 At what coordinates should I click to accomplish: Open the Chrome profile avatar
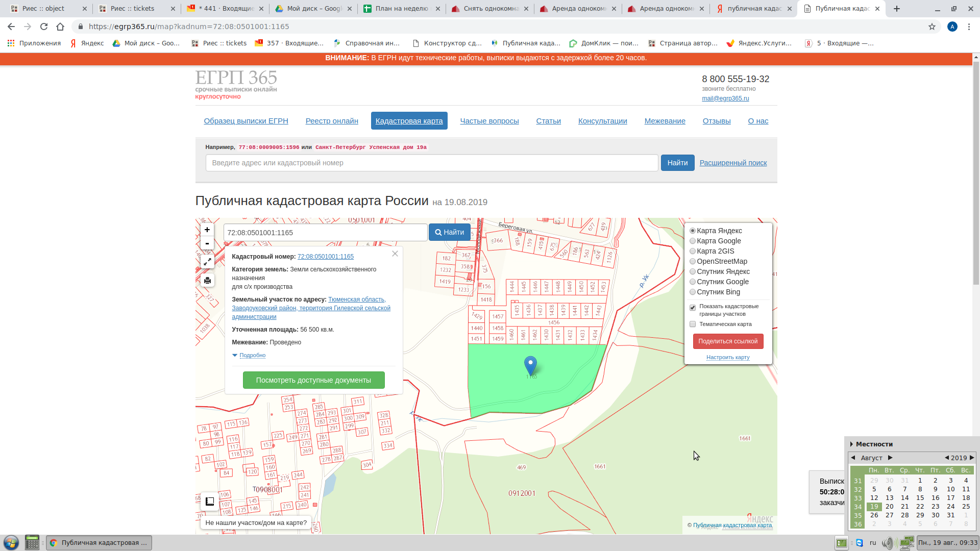point(952,27)
